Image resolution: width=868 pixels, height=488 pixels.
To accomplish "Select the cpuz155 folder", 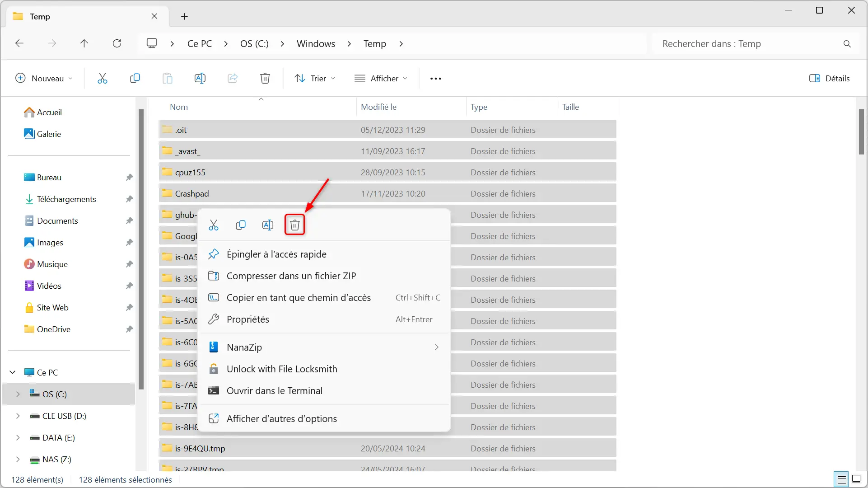I will click(x=387, y=172).
